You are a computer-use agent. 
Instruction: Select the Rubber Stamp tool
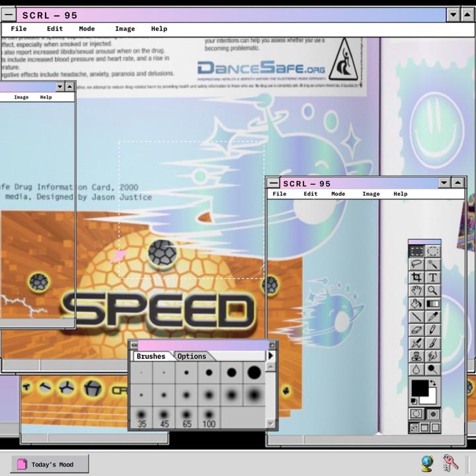(x=416, y=356)
